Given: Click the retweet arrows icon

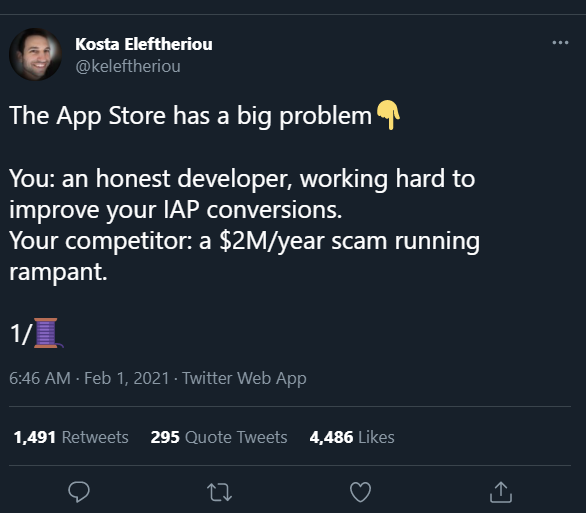Looking at the screenshot, I should click(219, 492).
